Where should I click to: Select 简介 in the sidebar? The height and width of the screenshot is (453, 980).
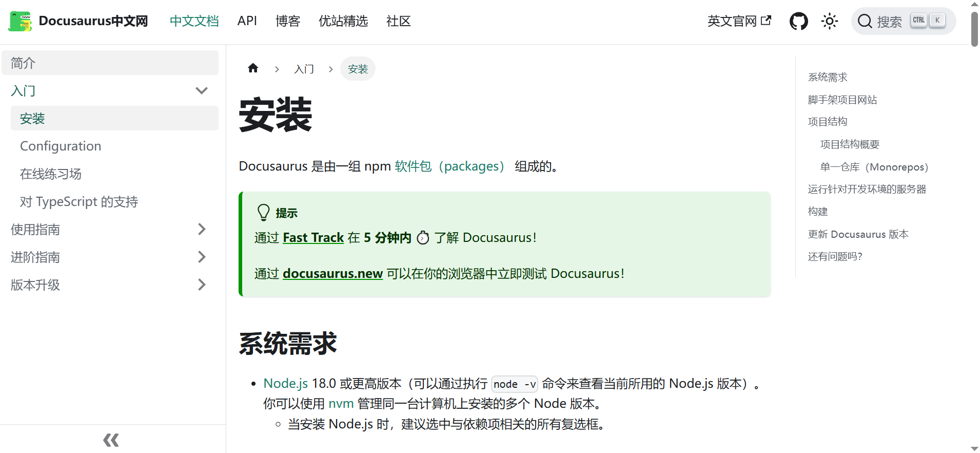click(110, 63)
